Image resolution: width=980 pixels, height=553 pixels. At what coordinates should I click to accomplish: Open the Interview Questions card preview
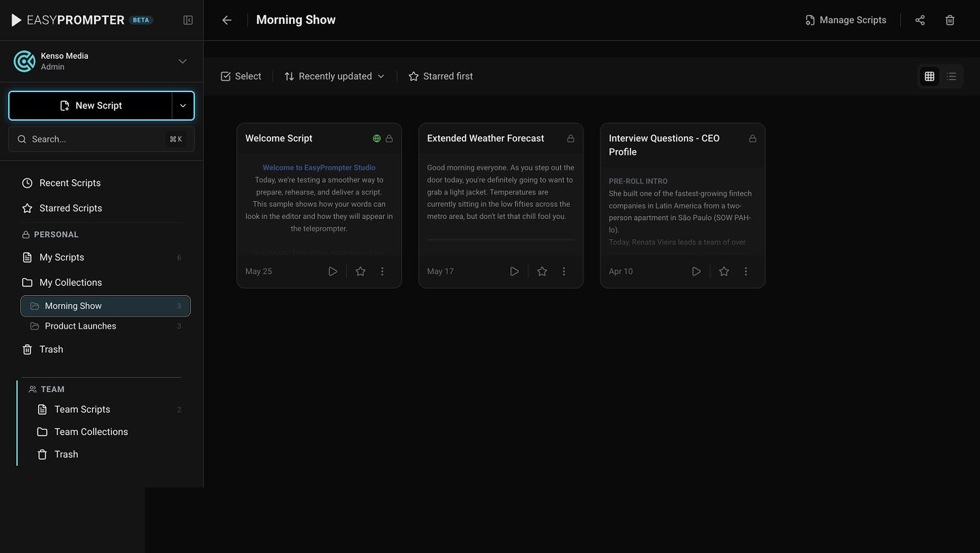pyautogui.click(x=683, y=211)
